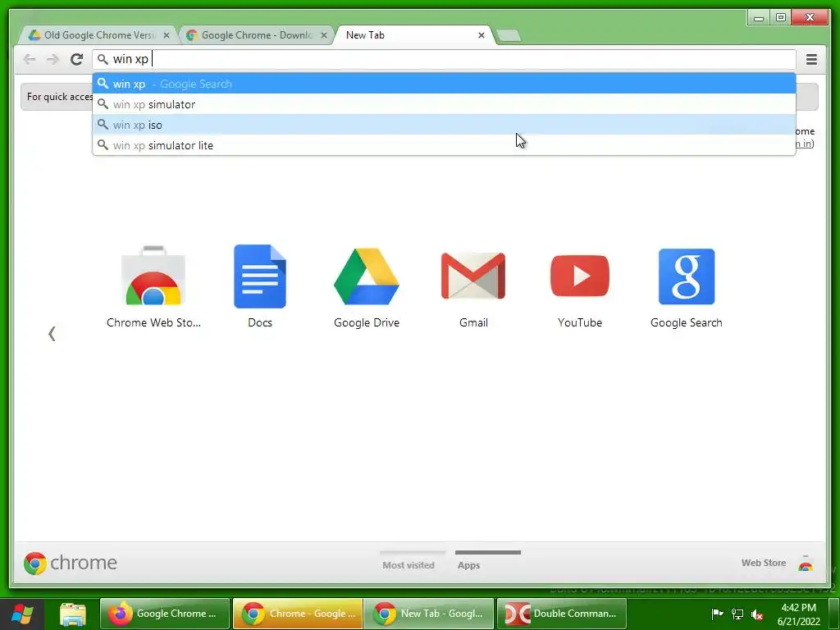Click the browser back arrow
This screenshot has width=840, height=630.
coord(30,59)
